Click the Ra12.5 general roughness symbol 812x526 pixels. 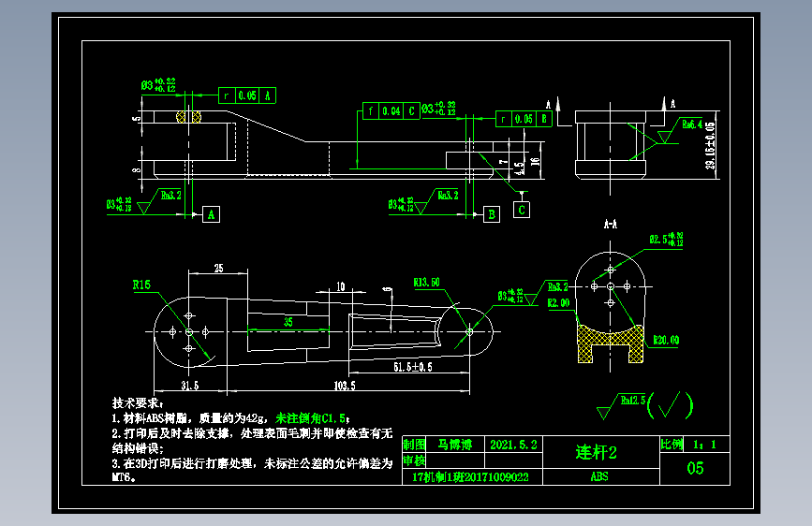[x=622, y=405]
